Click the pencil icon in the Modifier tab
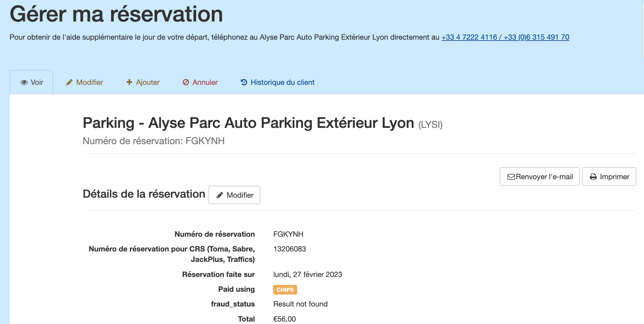644x324 pixels. 69,82
